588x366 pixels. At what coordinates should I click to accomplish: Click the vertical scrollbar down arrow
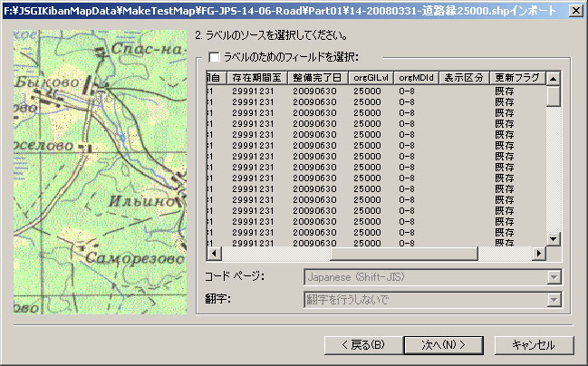[553, 239]
